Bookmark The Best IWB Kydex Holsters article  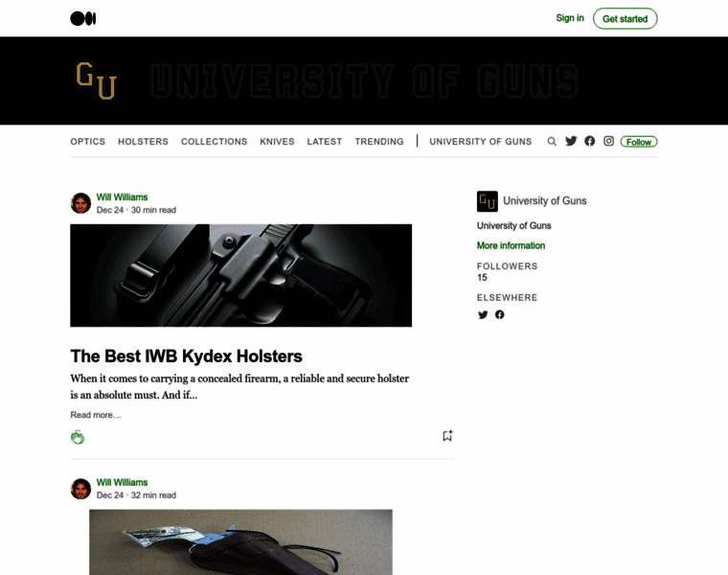point(447,436)
